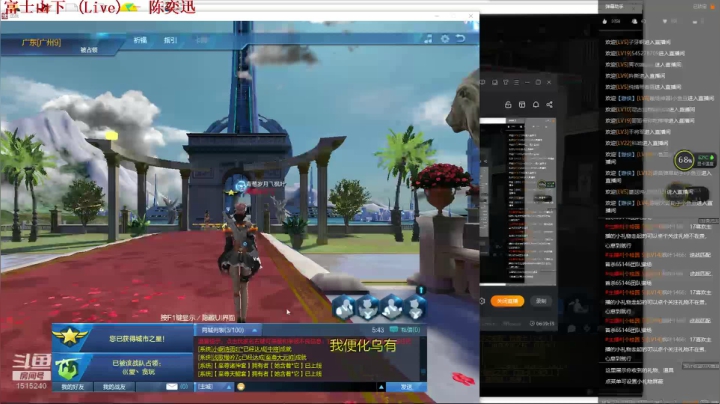Screen dimensions: 720x404
Task: Open the 祈福 tab in game top bar
Action: tap(140, 40)
